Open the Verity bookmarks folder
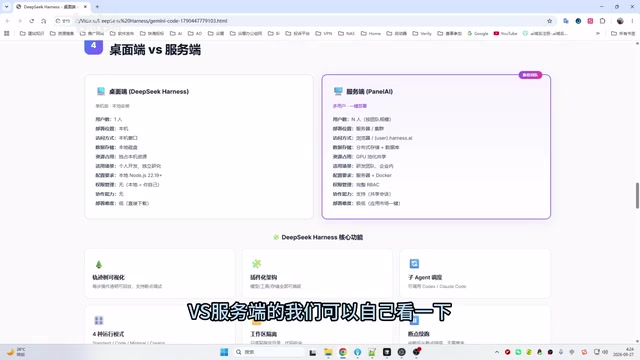Image resolution: width=640 pixels, height=360 pixels. (x=422, y=33)
